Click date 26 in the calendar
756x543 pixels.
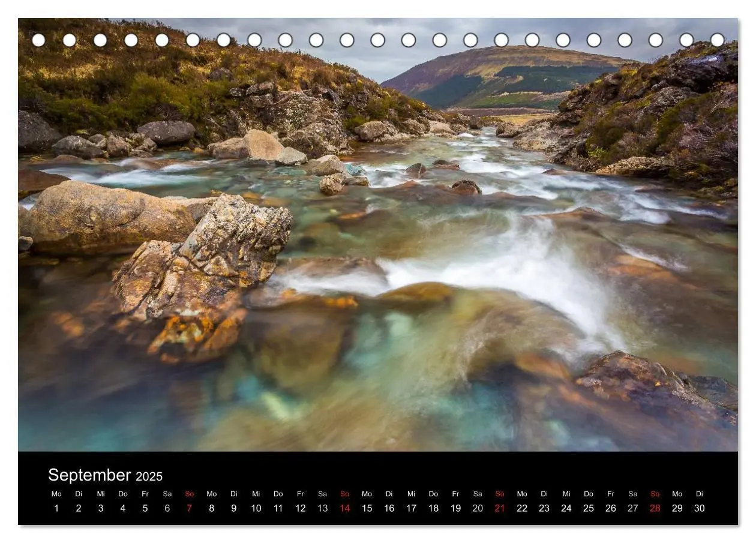(x=611, y=508)
